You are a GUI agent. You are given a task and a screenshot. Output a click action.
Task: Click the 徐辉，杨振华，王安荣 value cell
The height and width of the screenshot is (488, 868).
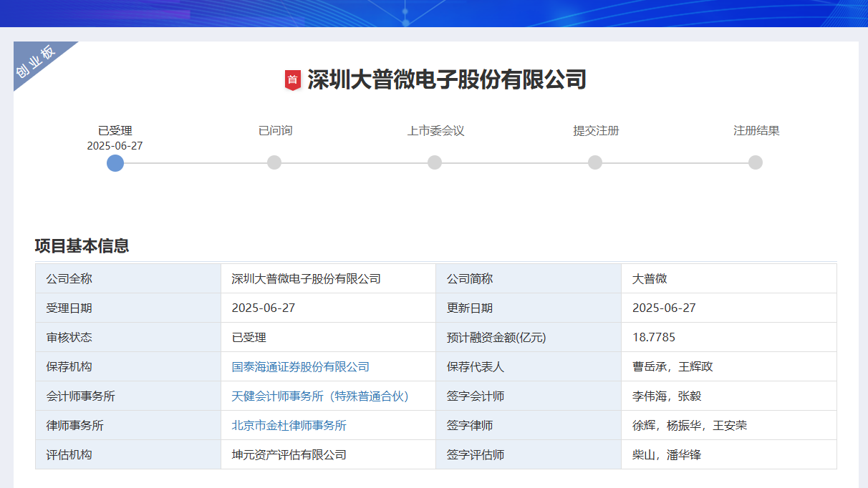tap(728, 425)
